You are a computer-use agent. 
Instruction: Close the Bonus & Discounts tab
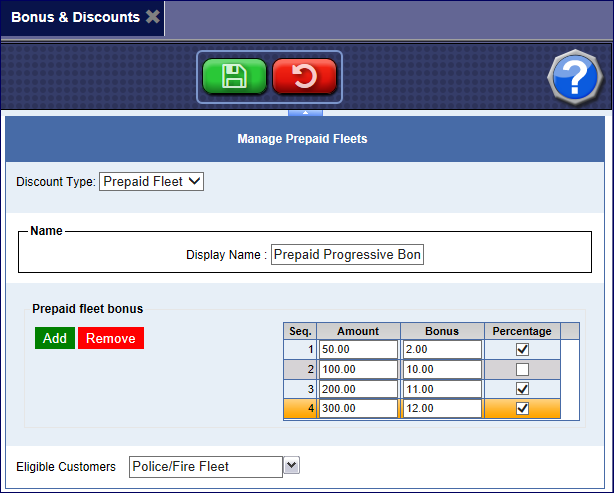[152, 17]
